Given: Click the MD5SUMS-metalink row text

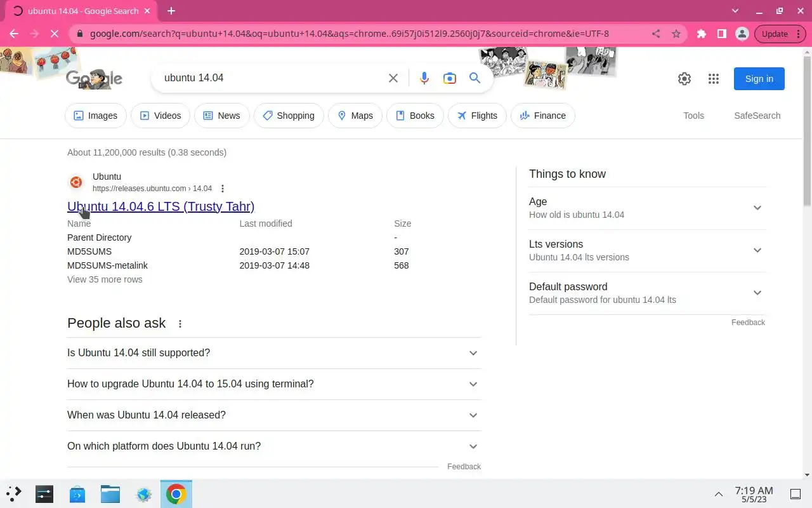Looking at the screenshot, I should click(107, 265).
